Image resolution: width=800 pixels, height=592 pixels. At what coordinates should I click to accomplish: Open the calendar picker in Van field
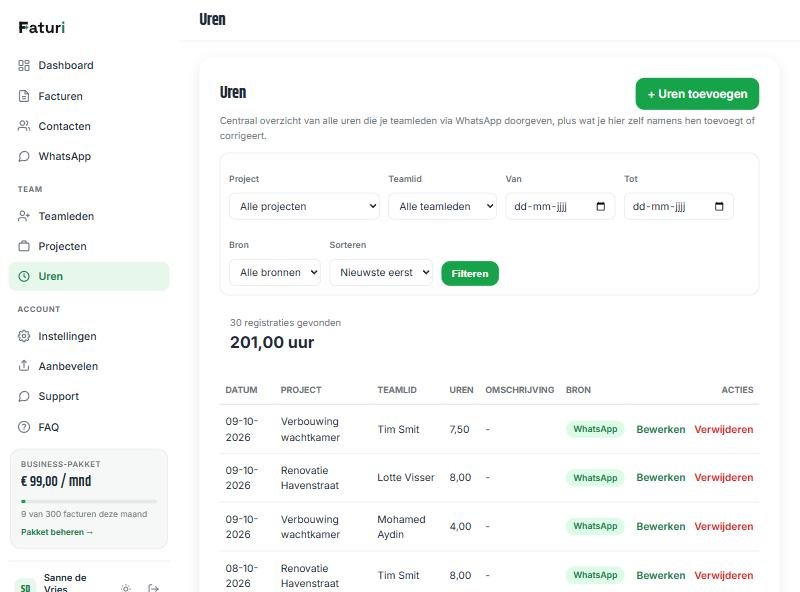click(x=601, y=206)
